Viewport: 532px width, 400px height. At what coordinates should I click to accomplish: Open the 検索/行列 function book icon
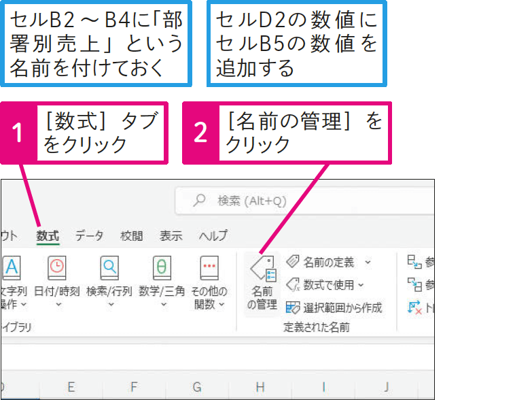point(109,268)
